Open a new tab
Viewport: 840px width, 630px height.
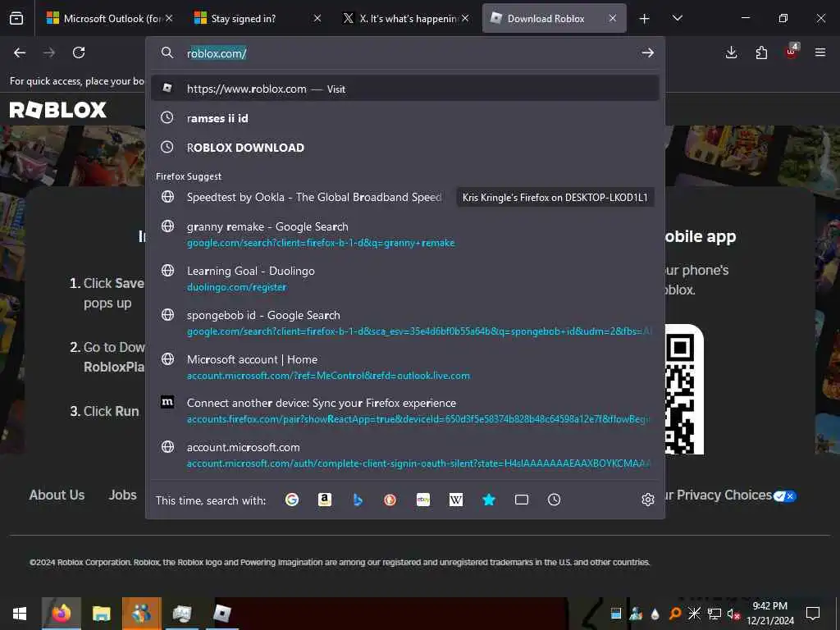645,19
